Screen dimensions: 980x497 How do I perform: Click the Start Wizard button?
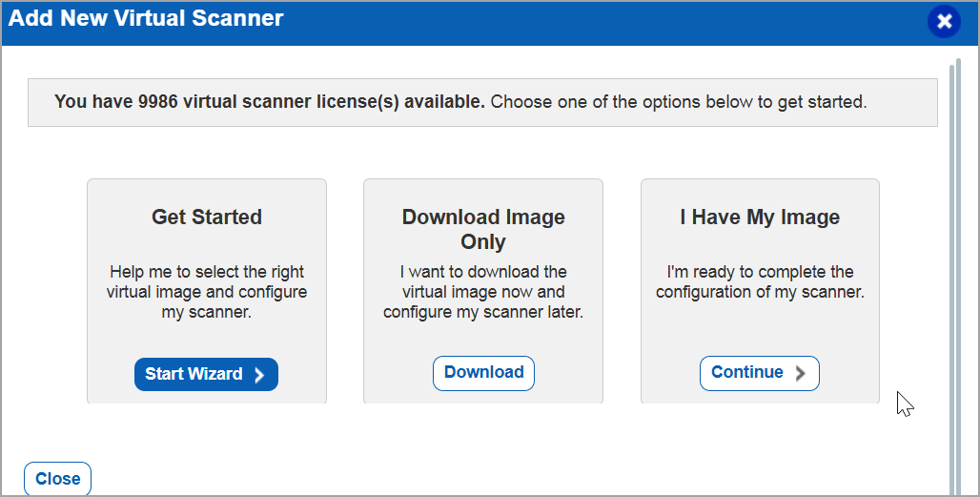tap(206, 374)
